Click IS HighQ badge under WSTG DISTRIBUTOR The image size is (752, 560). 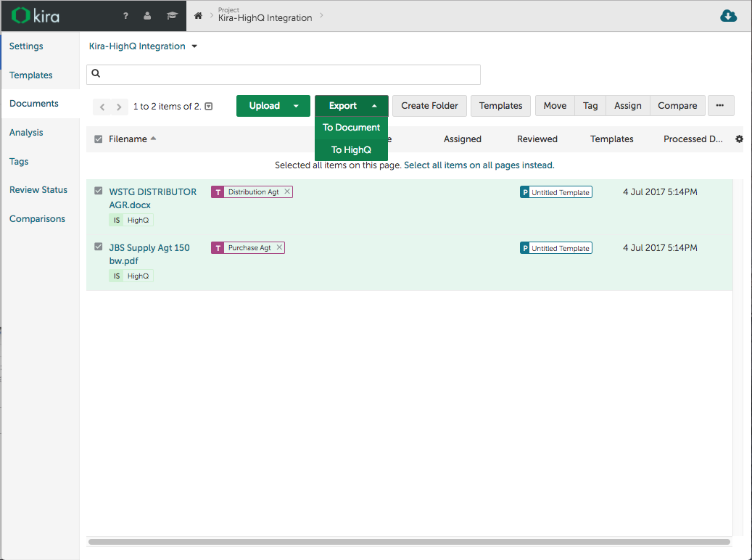[x=131, y=220]
